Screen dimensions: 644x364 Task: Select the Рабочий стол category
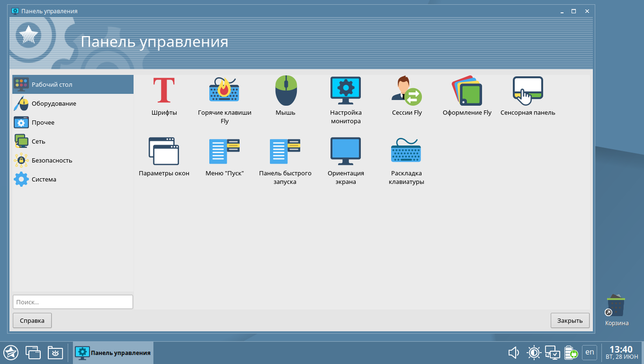(72, 84)
